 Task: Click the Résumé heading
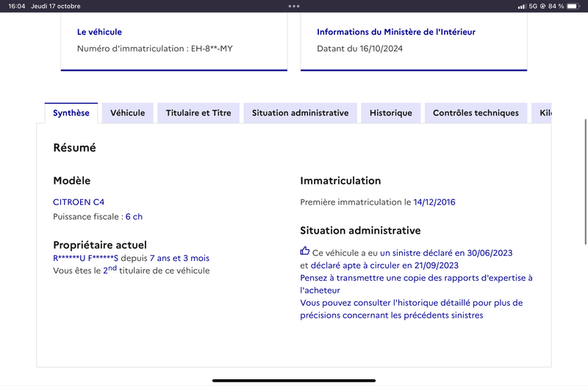(75, 148)
